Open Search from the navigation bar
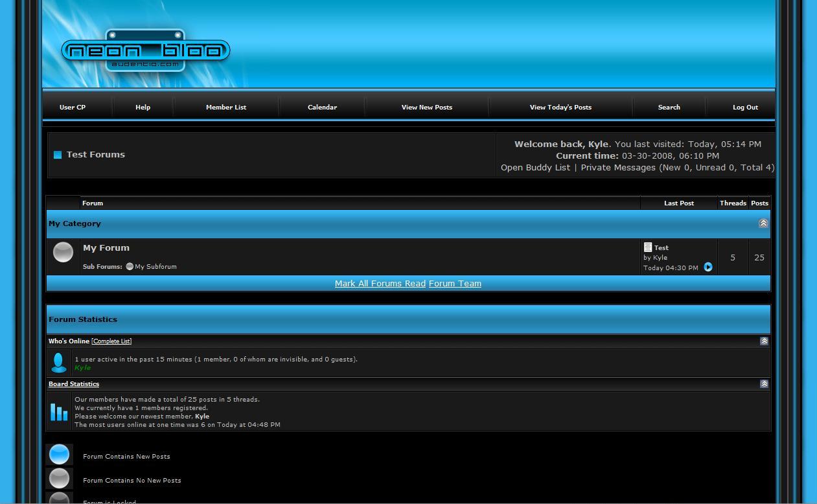The image size is (817, 504). [669, 108]
